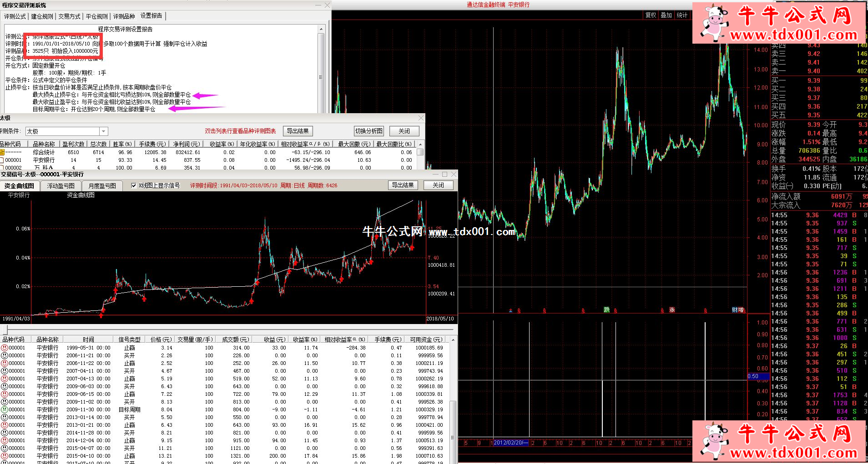Click red smiley icon of 2007-04-13 row
This screenshot has width=868, height=464.
click(x=5, y=379)
